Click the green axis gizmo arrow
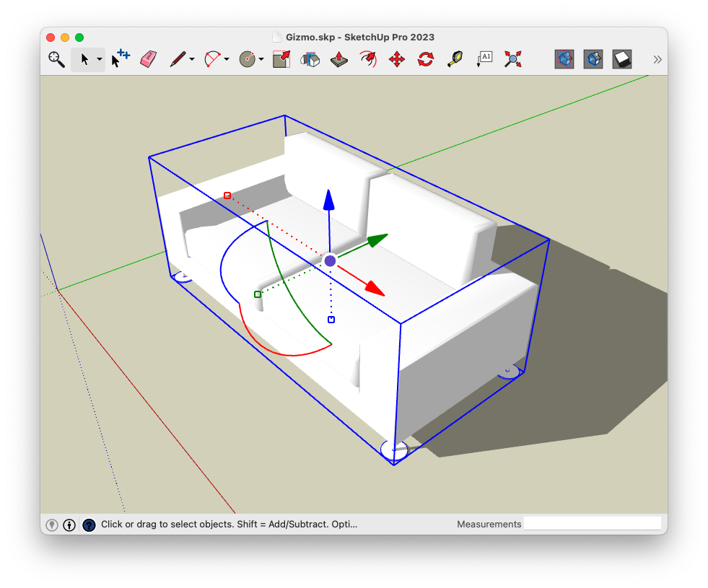Image resolution: width=708 pixels, height=588 pixels. [x=376, y=240]
